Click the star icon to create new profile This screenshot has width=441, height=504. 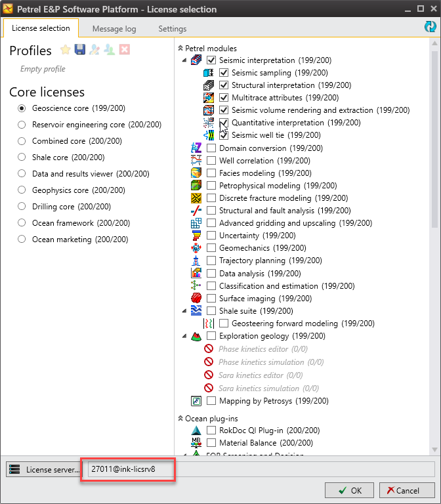[65, 50]
